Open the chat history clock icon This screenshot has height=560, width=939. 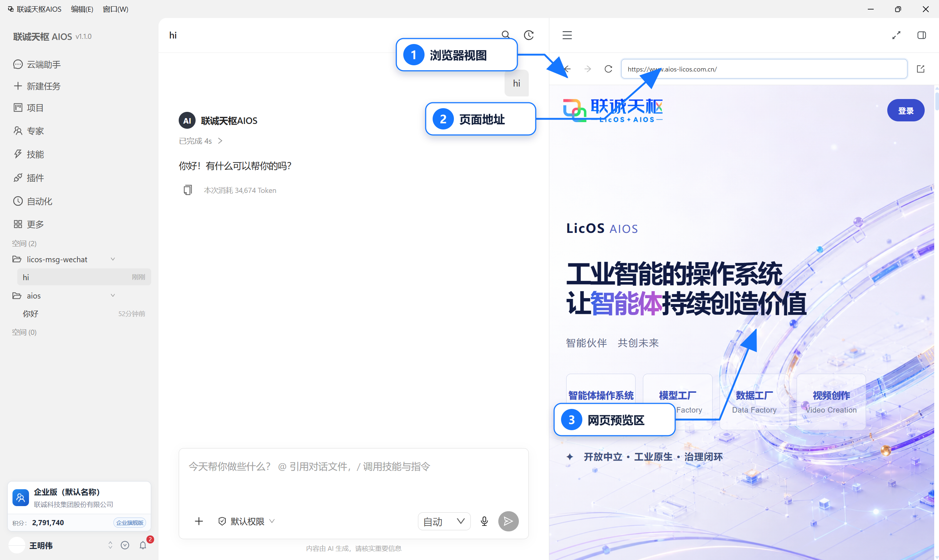point(529,35)
